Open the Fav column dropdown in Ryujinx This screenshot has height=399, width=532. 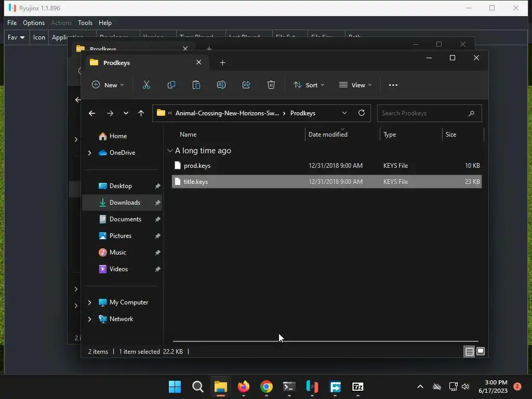pyautogui.click(x=16, y=37)
